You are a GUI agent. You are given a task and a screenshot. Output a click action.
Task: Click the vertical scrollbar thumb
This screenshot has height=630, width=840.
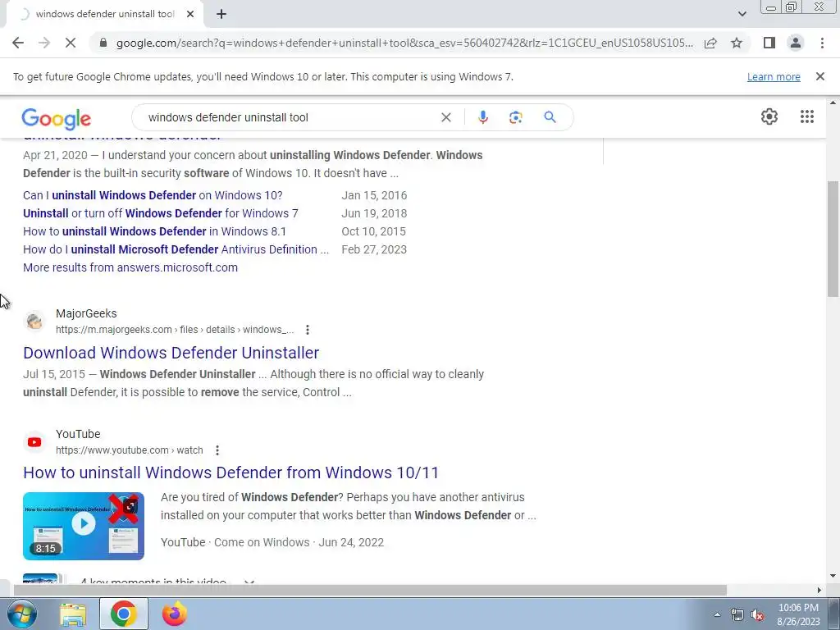point(833,239)
